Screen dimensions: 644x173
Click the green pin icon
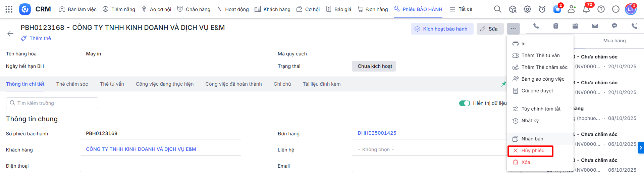tap(503, 84)
